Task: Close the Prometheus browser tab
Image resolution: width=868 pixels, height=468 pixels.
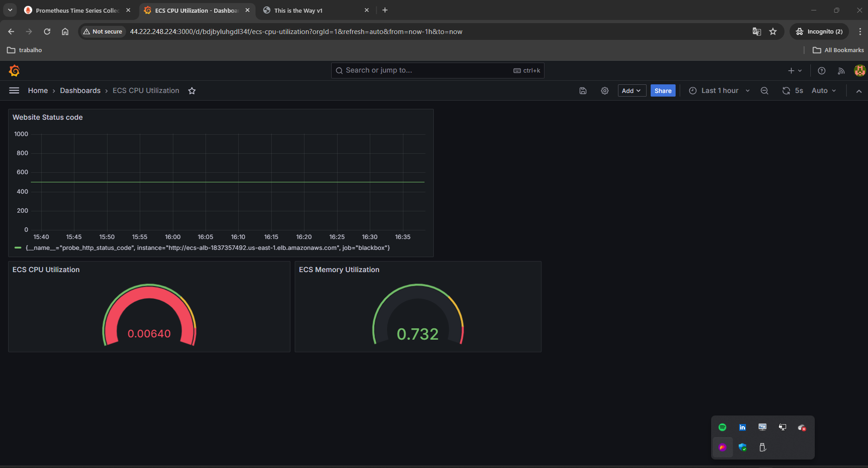Action: [128, 10]
